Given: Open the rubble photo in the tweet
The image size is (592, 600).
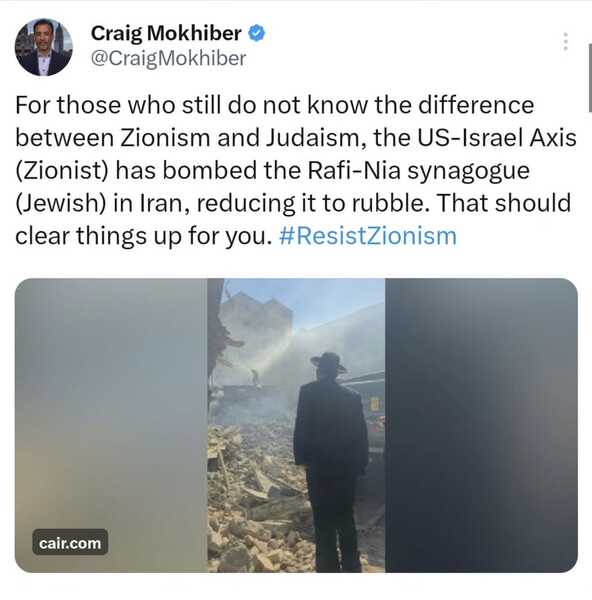Looking at the screenshot, I should pyautogui.click(x=296, y=425).
